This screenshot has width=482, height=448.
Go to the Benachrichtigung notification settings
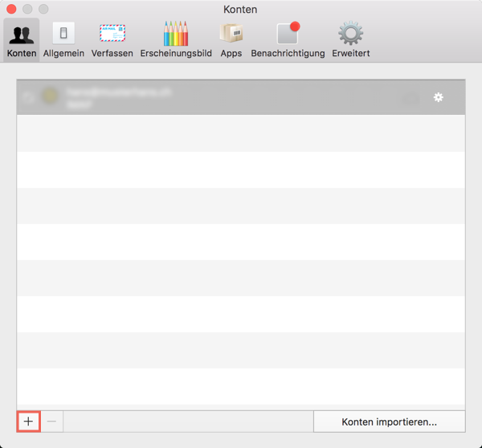(288, 39)
